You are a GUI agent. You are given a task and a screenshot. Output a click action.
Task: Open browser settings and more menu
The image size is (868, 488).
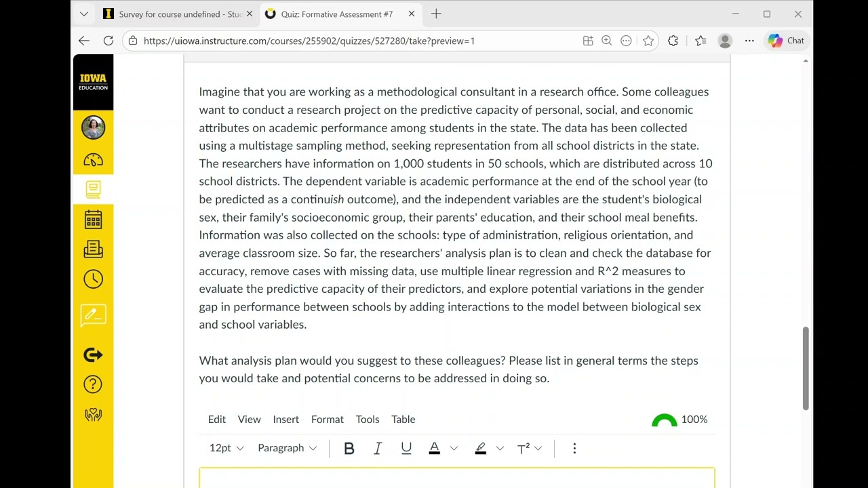(749, 41)
